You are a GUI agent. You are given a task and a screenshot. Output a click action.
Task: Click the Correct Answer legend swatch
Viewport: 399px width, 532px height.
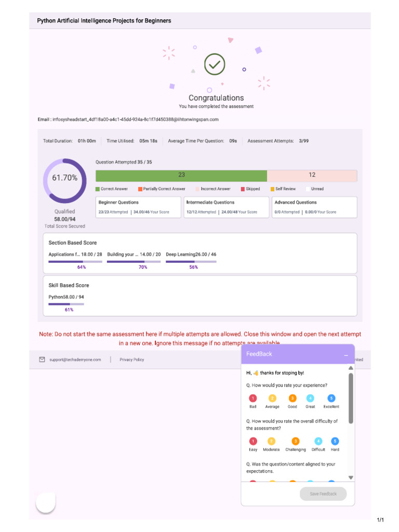tap(98, 189)
